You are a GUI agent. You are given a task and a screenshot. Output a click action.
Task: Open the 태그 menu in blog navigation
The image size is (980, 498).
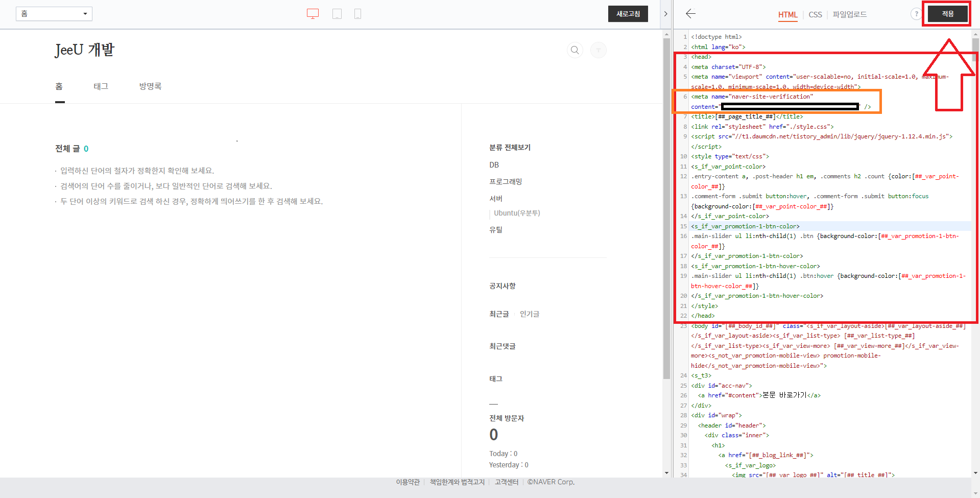101,86
